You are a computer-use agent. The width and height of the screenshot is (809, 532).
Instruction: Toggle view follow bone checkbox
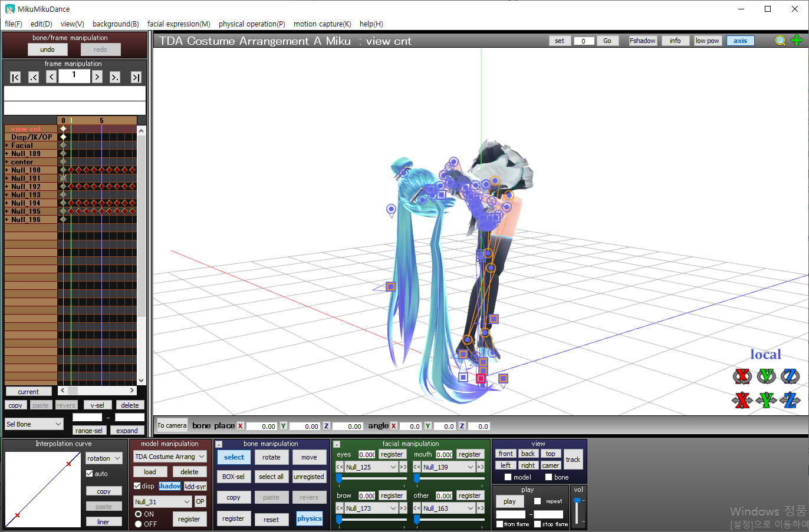click(x=548, y=477)
